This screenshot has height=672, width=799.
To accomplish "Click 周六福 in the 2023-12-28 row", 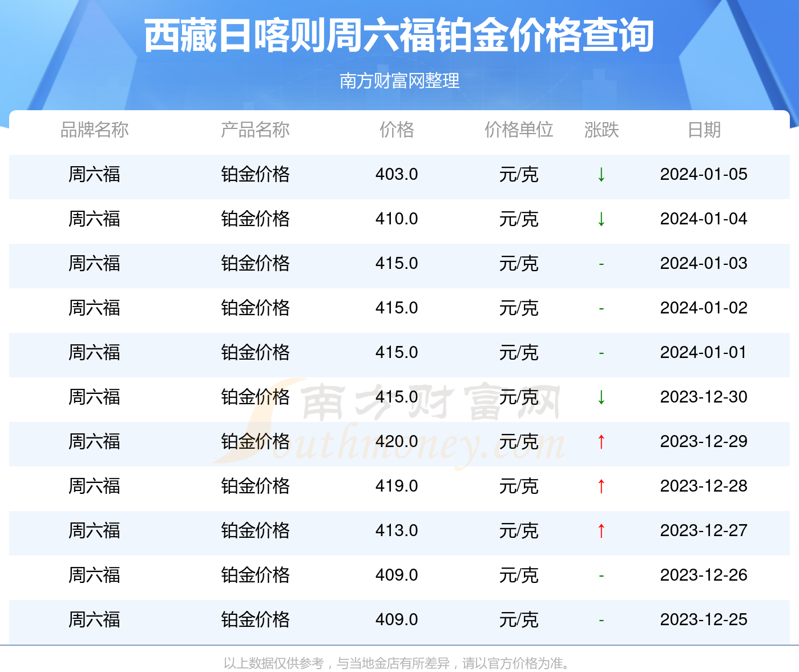I will coord(94,486).
